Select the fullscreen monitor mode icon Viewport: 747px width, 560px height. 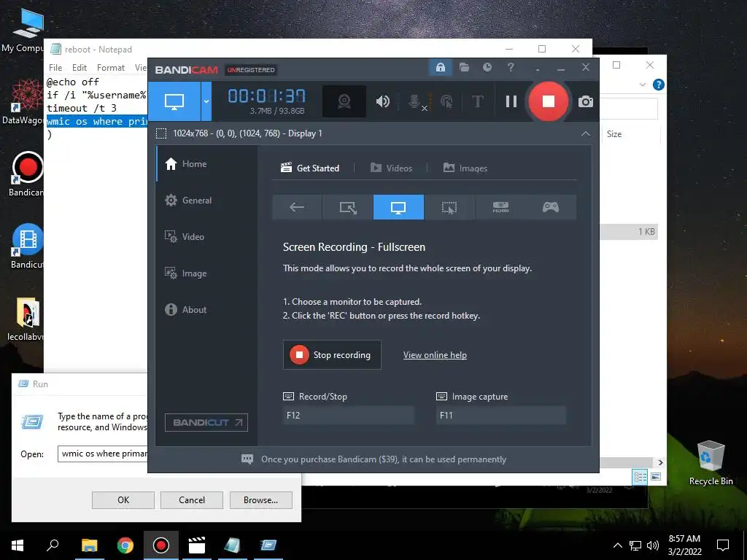click(x=398, y=207)
